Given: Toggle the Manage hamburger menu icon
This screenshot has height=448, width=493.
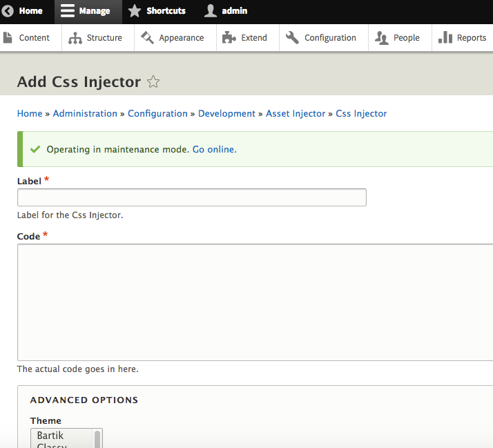Looking at the screenshot, I should (67, 11).
